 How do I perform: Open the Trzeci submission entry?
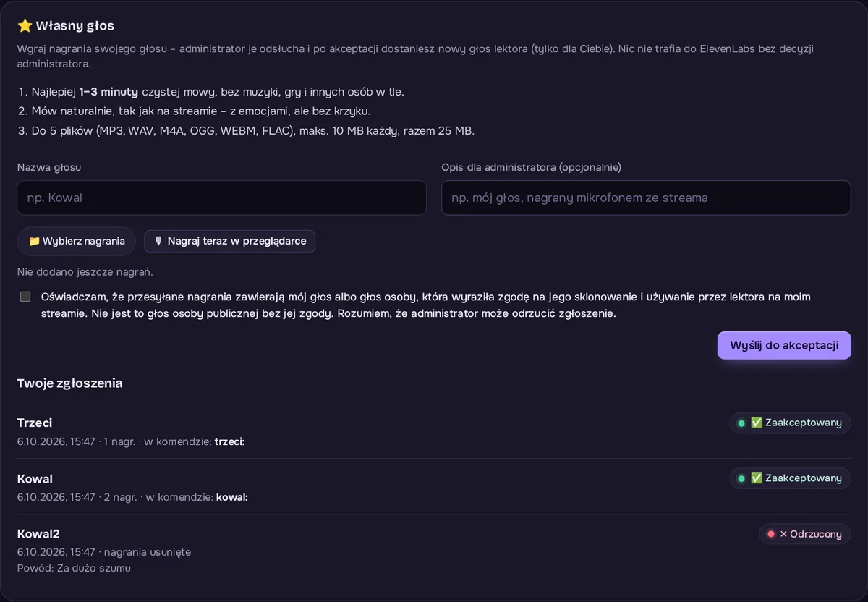point(434,431)
